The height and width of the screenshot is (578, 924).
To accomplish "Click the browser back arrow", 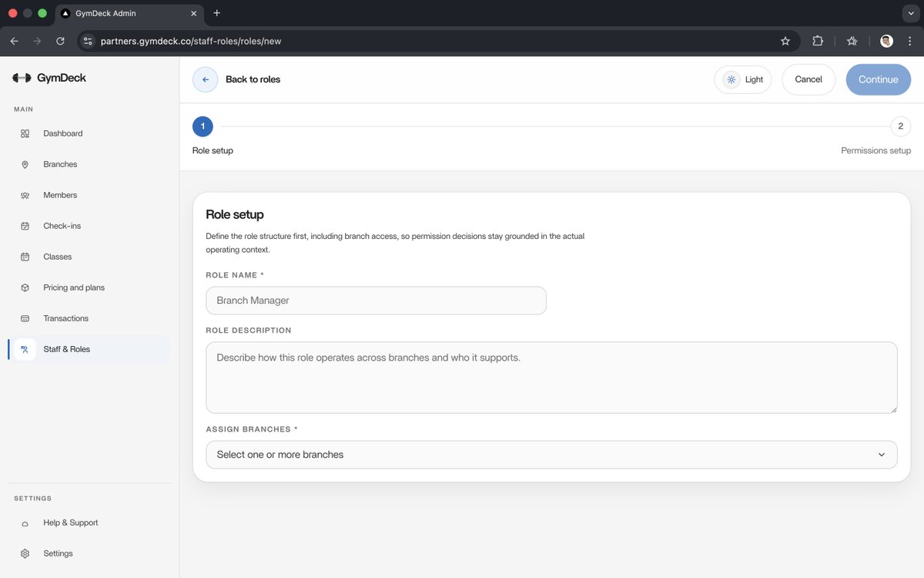I will pos(14,41).
